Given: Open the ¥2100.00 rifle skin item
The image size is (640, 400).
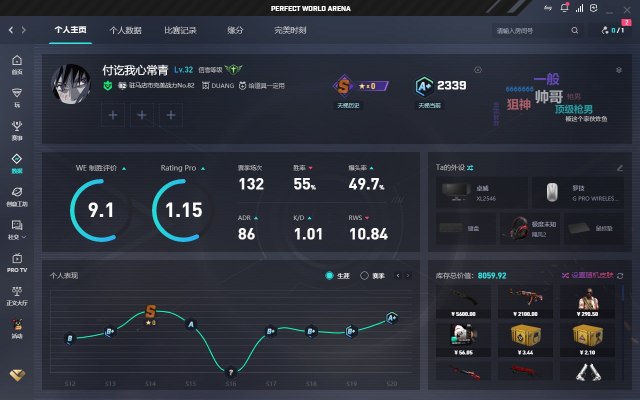Looking at the screenshot, I should [x=525, y=302].
